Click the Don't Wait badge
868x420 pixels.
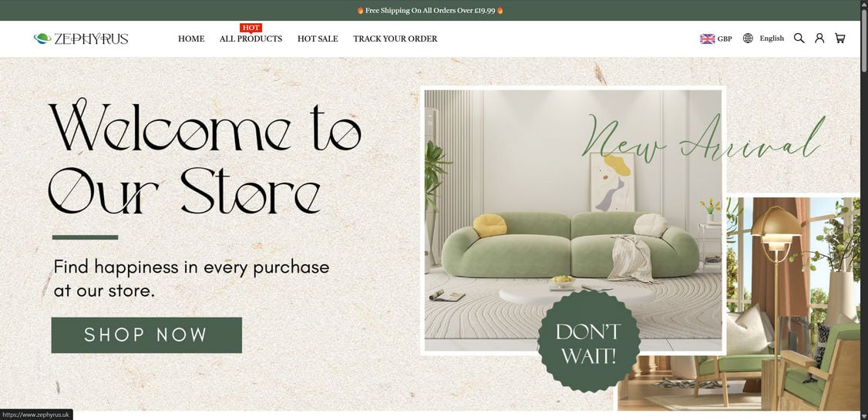tap(588, 341)
